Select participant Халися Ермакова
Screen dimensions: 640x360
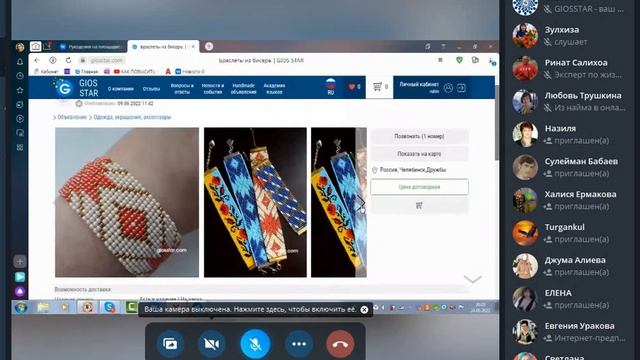pyautogui.click(x=569, y=200)
